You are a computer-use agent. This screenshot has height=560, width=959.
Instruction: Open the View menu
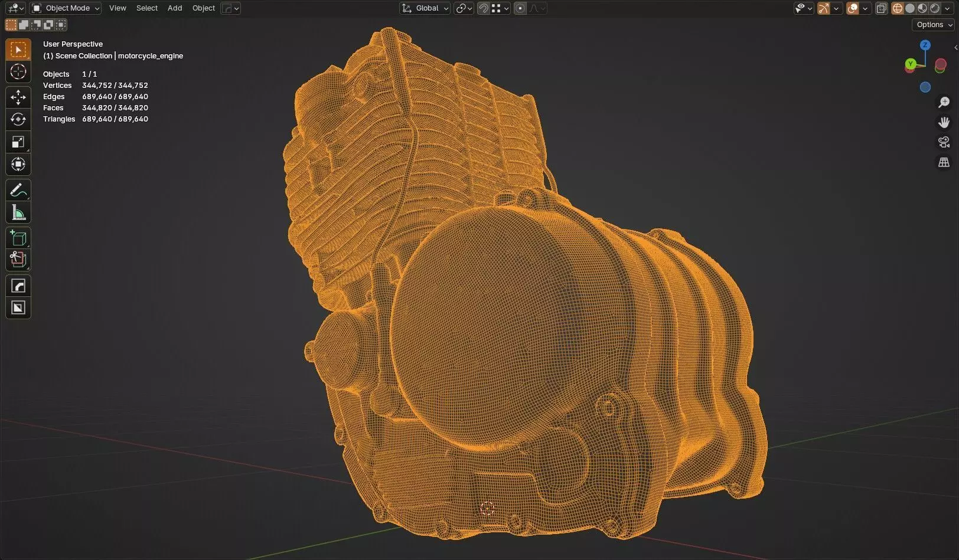pos(118,8)
